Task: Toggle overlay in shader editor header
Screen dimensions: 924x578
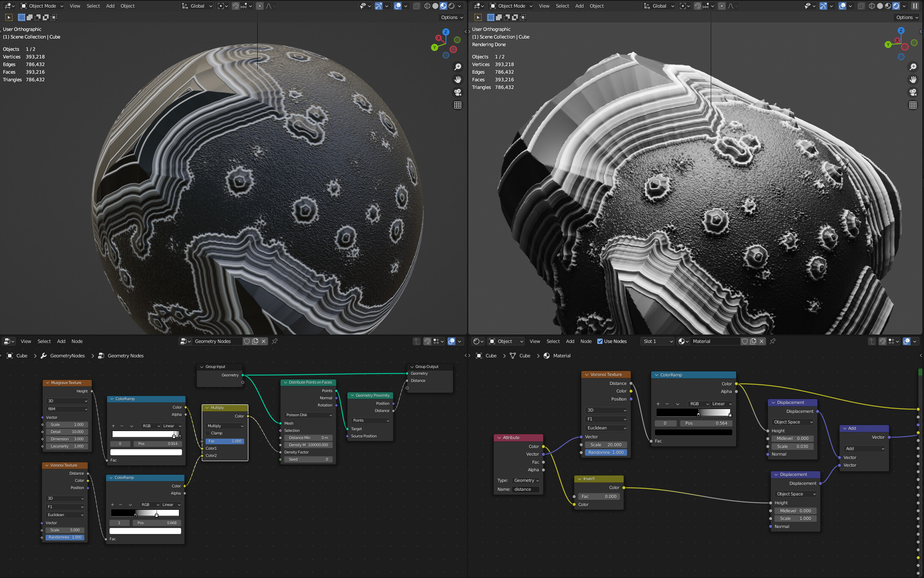Action: (x=907, y=341)
